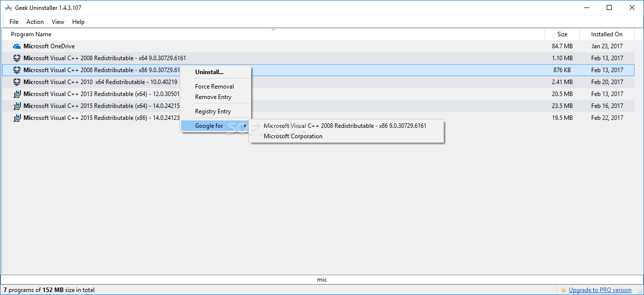
Task: Select the Microsoft OneDrive row
Action: pyautogui.click(x=318, y=46)
